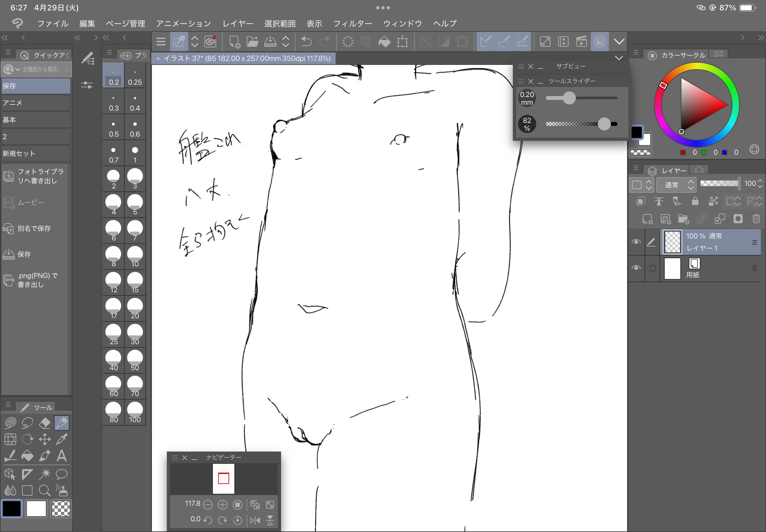Select the Fill bucket tool
The width and height of the screenshot is (766, 532).
(27, 456)
